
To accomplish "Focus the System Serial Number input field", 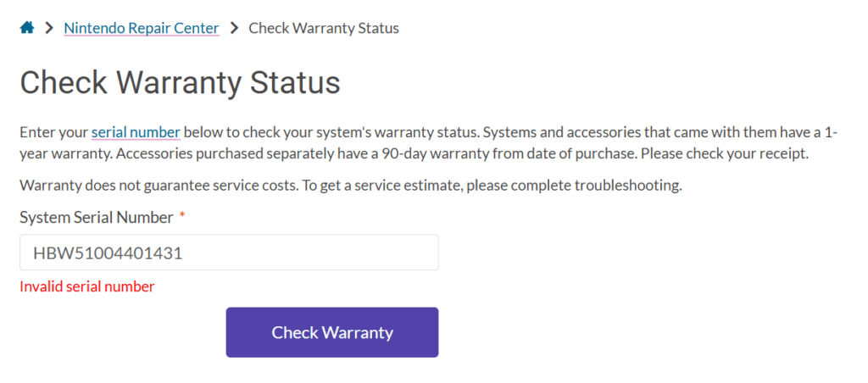I will 229,253.
